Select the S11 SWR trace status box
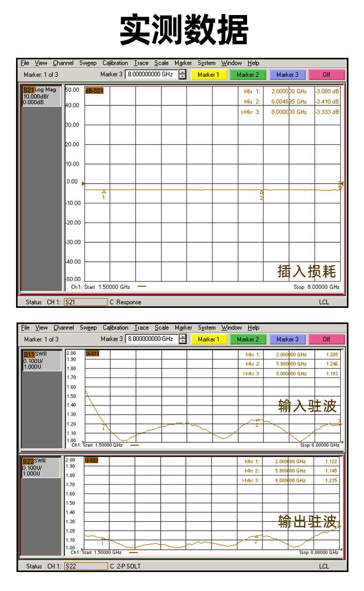The image size is (364, 591). click(x=42, y=360)
